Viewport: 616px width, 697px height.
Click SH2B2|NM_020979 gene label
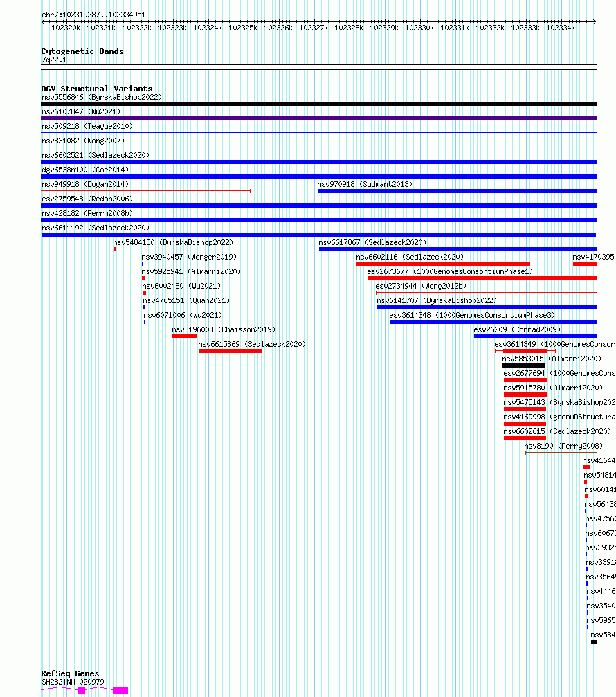point(73,682)
